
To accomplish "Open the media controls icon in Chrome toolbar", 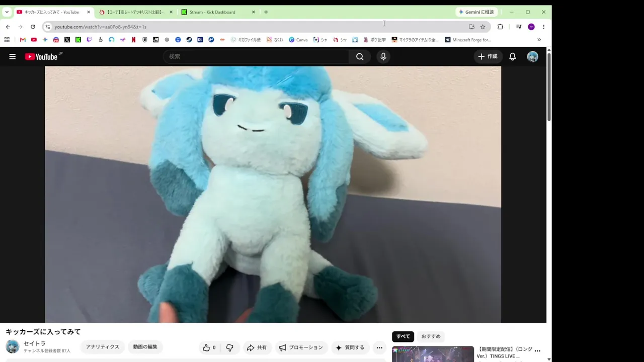I will [x=519, y=27].
